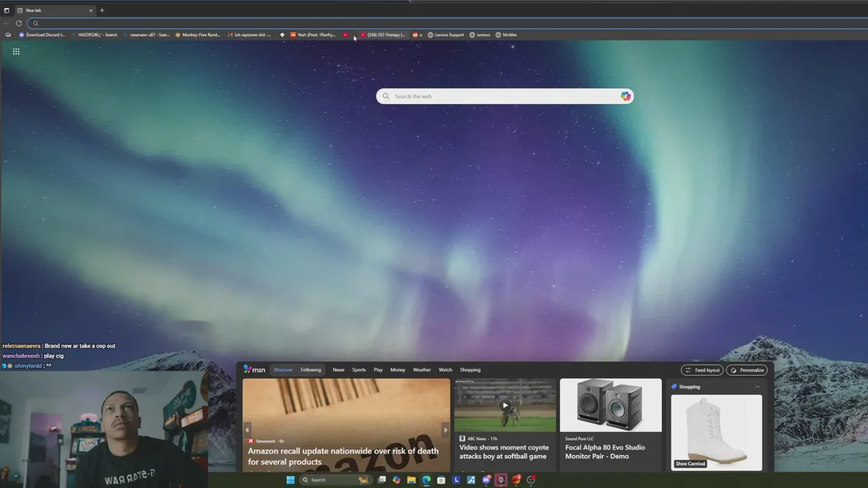This screenshot has width=868, height=488.
Task: Open Microsoft Store from taskbar
Action: (441, 480)
